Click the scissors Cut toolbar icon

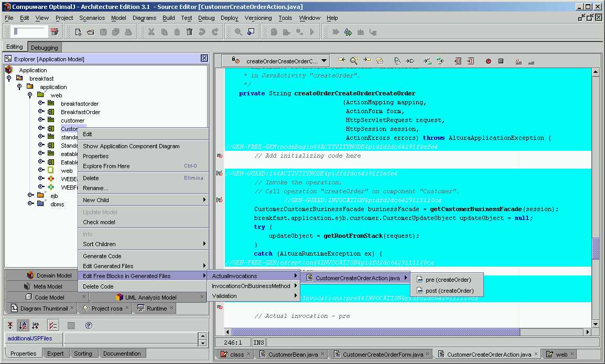click(x=151, y=32)
